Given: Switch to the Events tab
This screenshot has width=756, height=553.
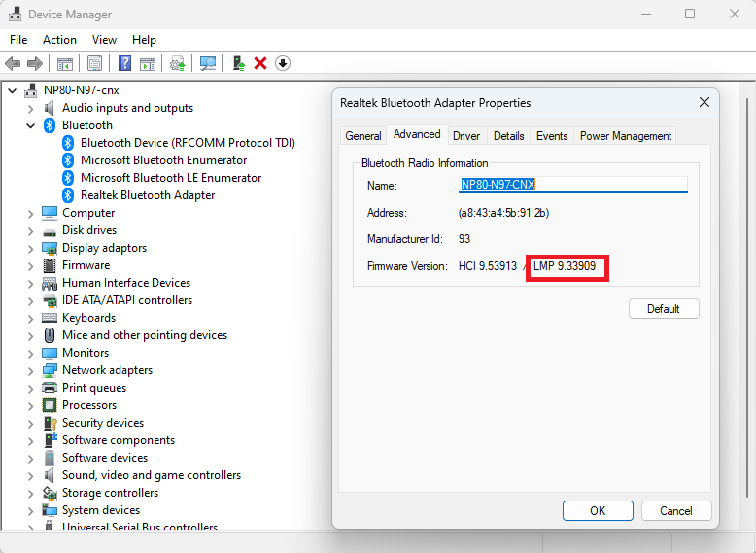Looking at the screenshot, I should (x=552, y=136).
